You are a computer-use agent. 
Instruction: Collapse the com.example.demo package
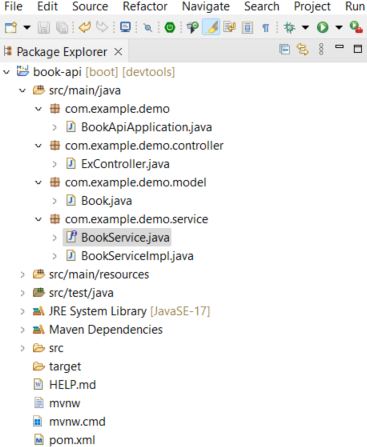39,109
